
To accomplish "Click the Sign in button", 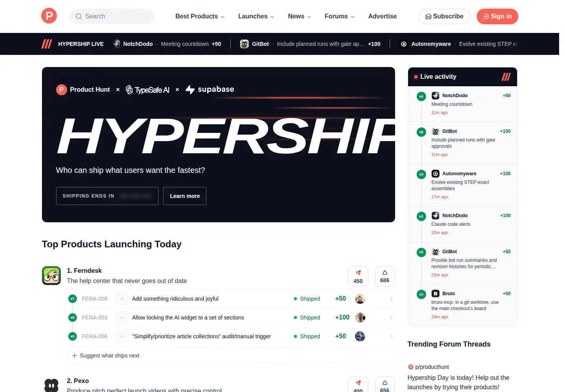I will coord(497,16).
